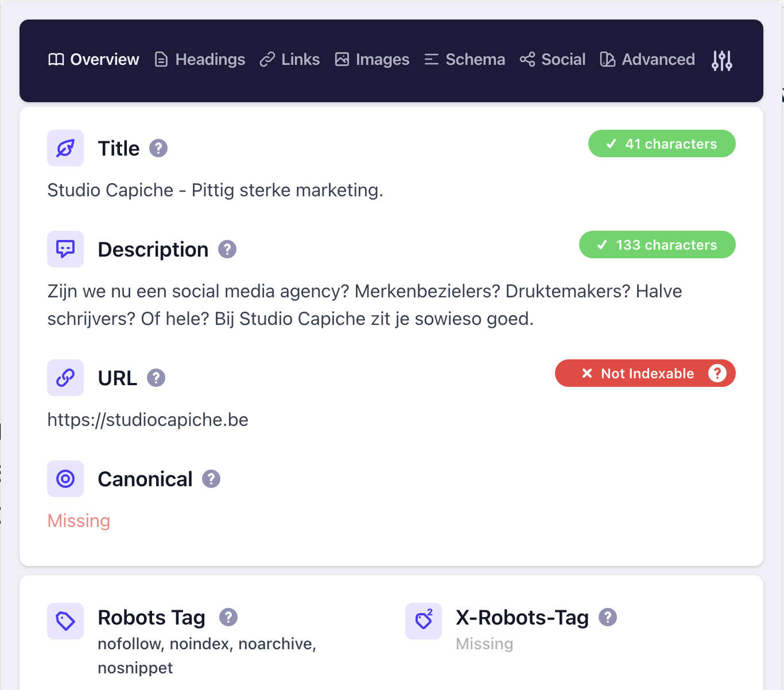784x690 pixels.
Task: Click the Images picture icon
Action: (x=342, y=60)
